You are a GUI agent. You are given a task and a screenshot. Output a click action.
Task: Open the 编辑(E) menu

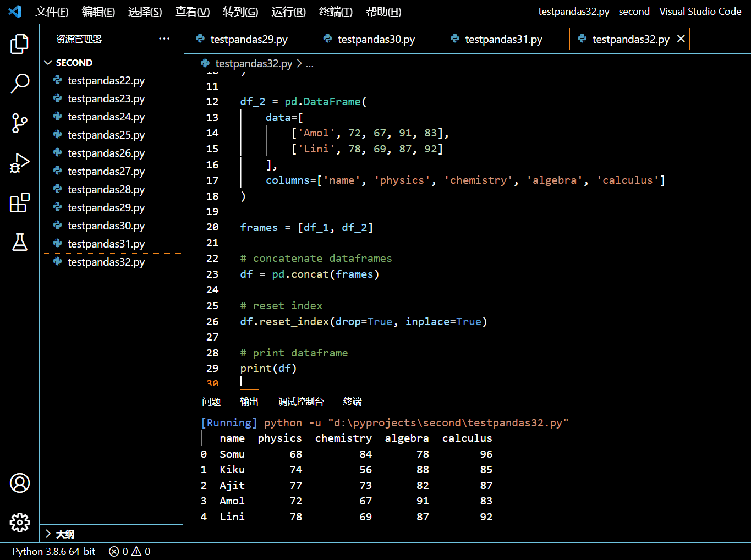(98, 12)
